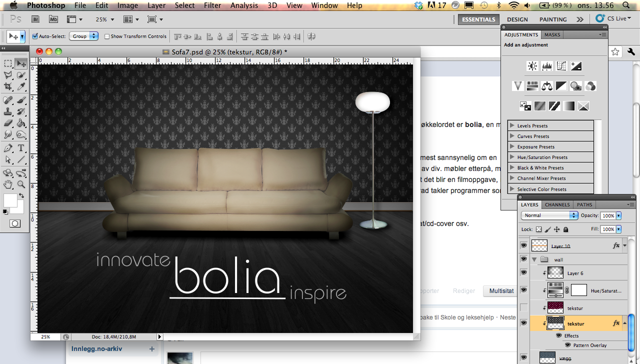Image resolution: width=640 pixels, height=364 pixels.
Task: Expand Curves Presets list
Action: point(512,136)
